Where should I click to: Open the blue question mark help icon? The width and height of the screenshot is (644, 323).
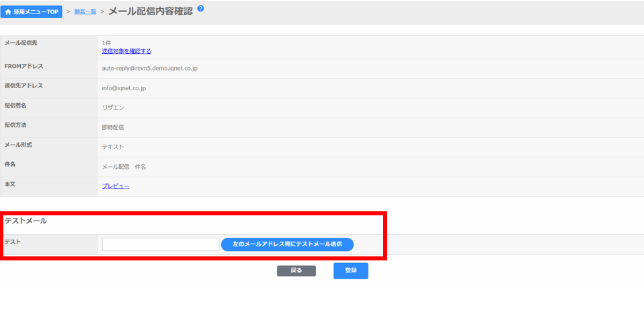tap(200, 9)
